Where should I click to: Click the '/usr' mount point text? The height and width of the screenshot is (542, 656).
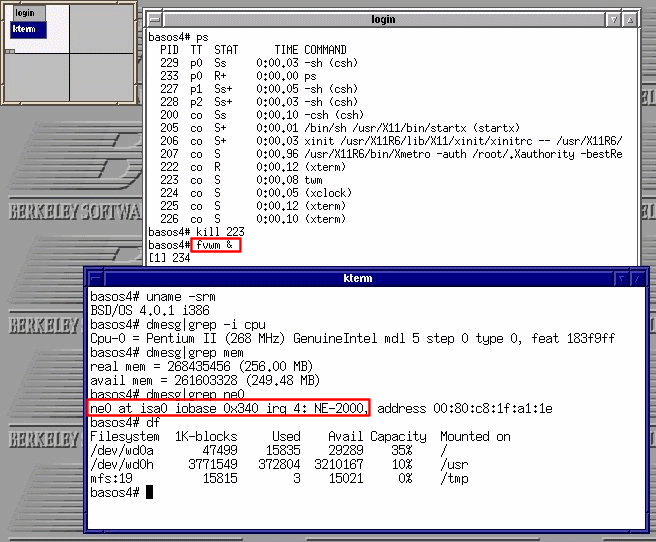coord(454,464)
